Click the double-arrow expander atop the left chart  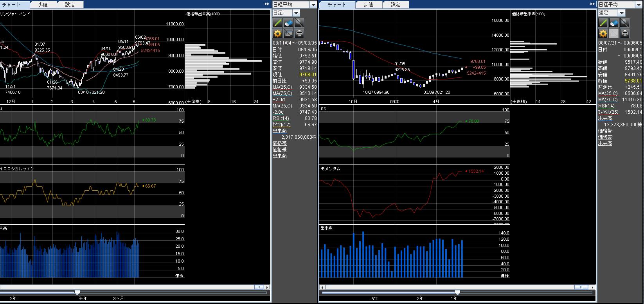(267, 4)
